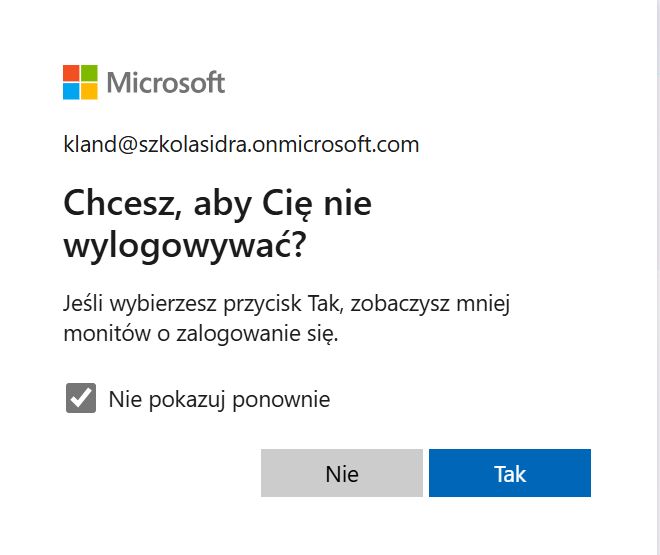Viewport: 660px width, 555px height.
Task: Click the green square of Microsoft logo
Action: (89, 73)
